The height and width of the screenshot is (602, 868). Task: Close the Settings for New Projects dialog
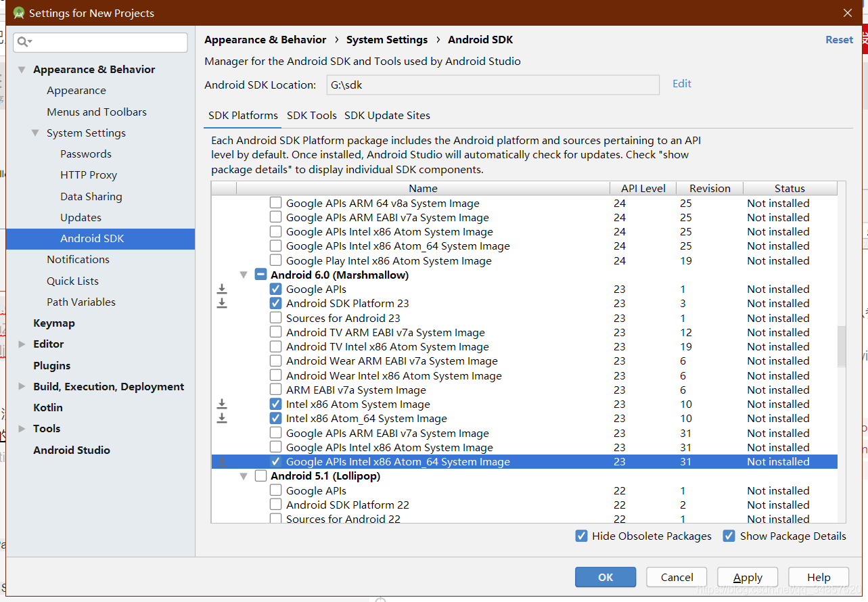[848, 13]
